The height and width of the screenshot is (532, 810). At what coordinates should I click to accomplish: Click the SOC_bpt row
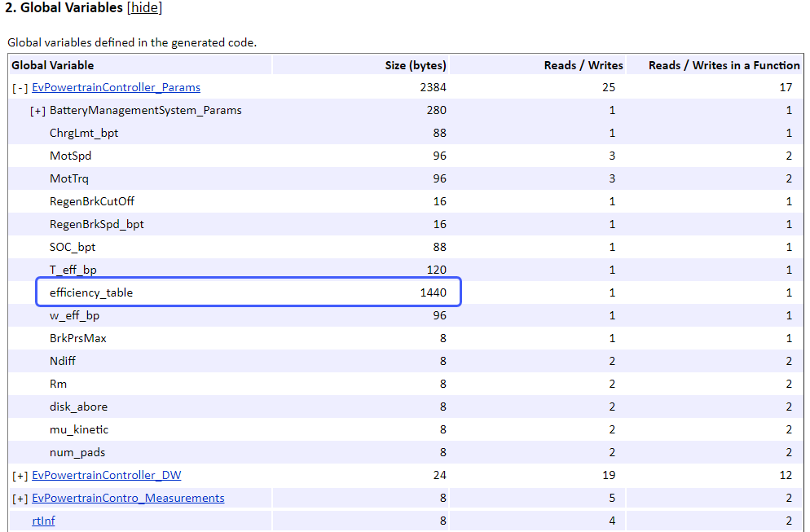pyautogui.click(x=71, y=247)
